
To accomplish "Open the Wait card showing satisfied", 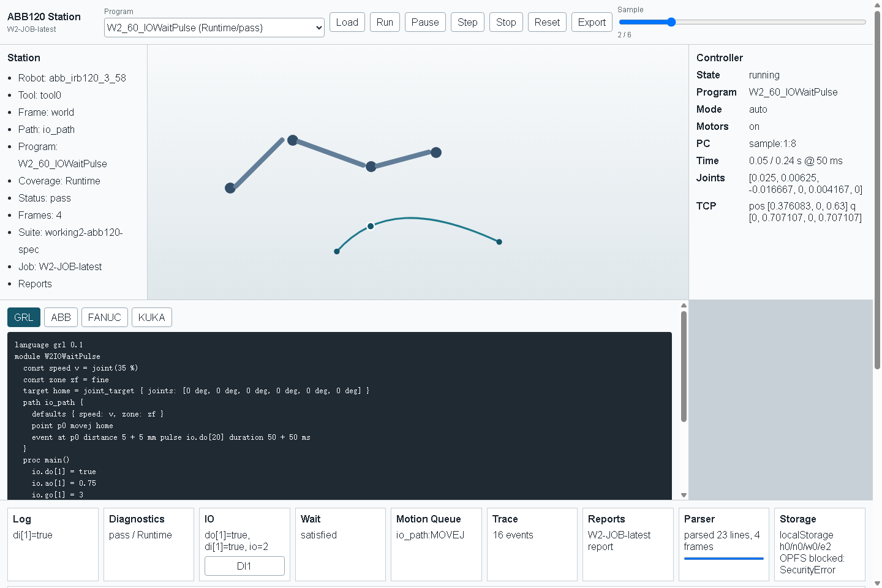I will (x=341, y=544).
